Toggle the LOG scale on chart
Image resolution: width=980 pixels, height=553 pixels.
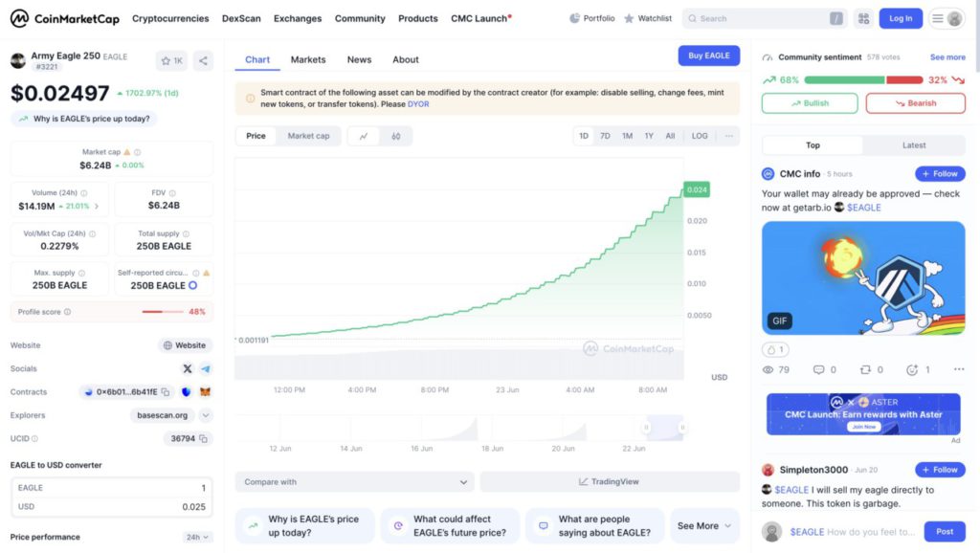700,136
